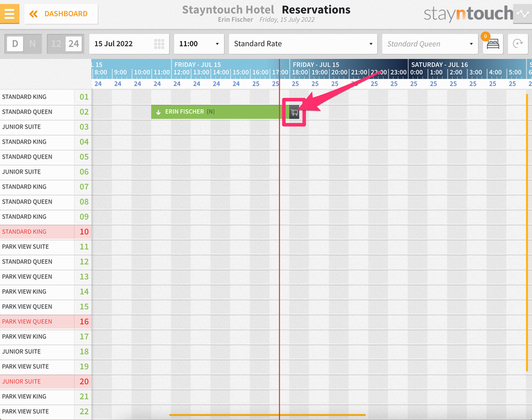Switch to Night (N) view toggle

tap(32, 44)
